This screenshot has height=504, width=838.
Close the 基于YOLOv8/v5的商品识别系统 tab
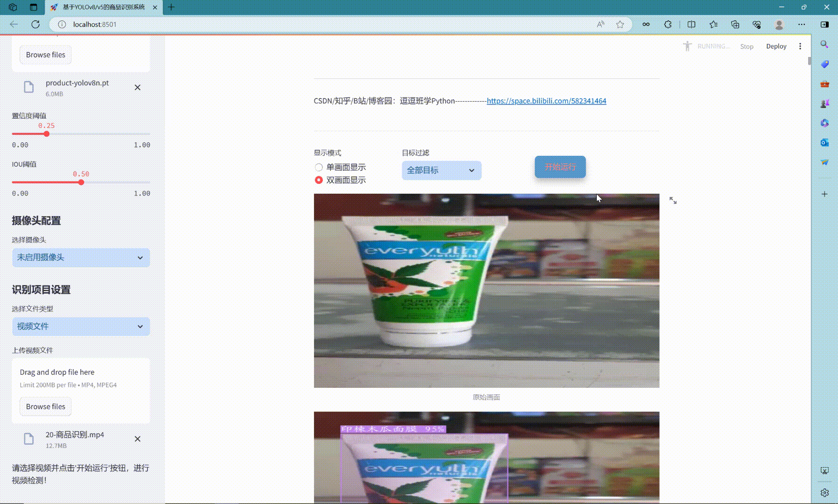pyautogui.click(x=155, y=7)
